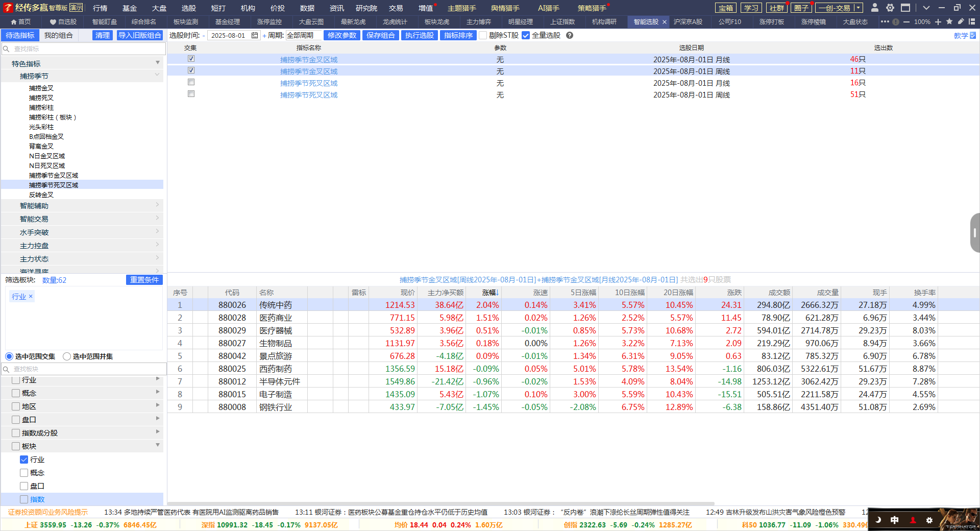Viewport: 980px width, 531px height.
Task: Click the gear icon in input method bar
Action: [929, 520]
